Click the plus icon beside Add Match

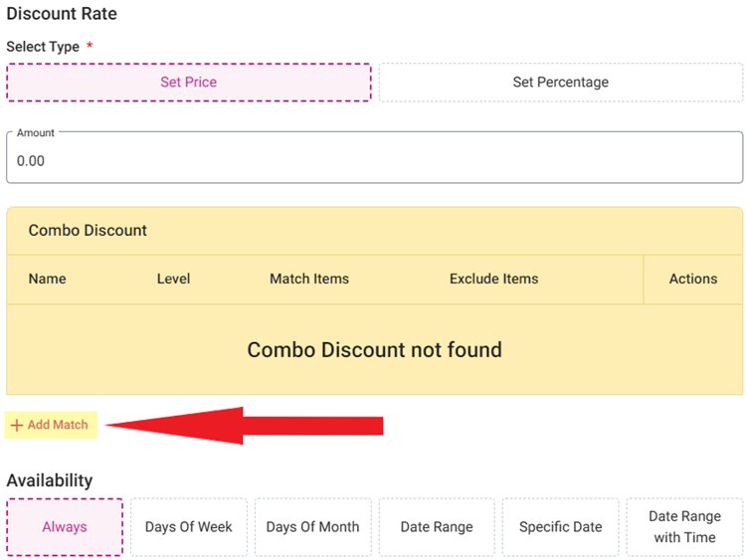[x=17, y=426]
